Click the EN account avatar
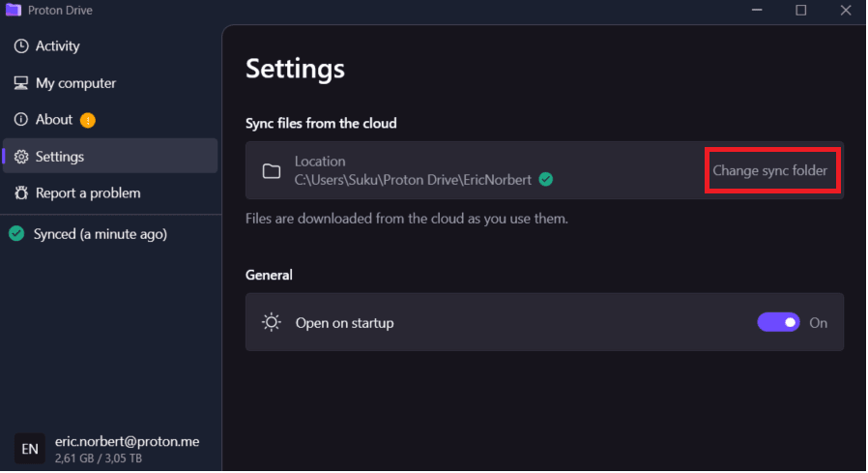Screen dimensions: 868x473 point(29,449)
